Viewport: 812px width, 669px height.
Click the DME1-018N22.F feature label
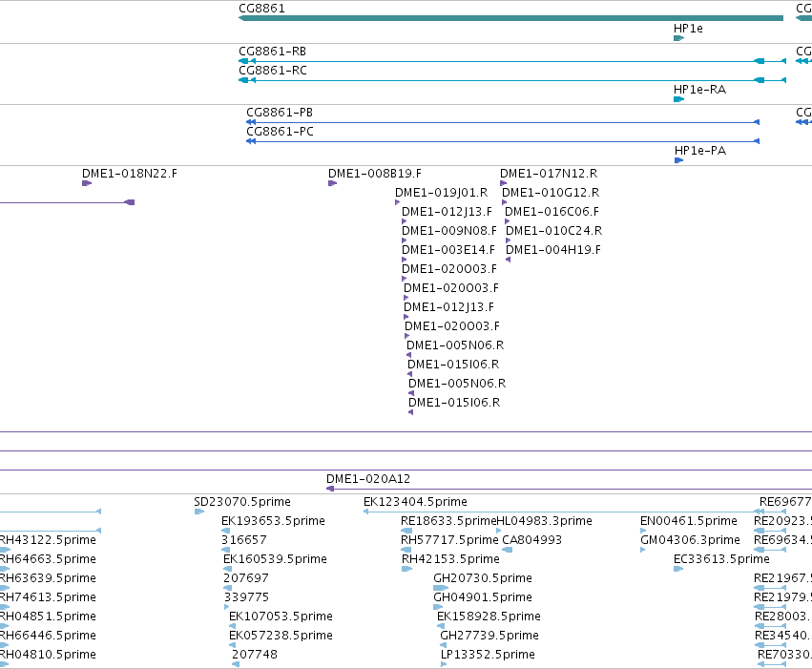(x=130, y=174)
